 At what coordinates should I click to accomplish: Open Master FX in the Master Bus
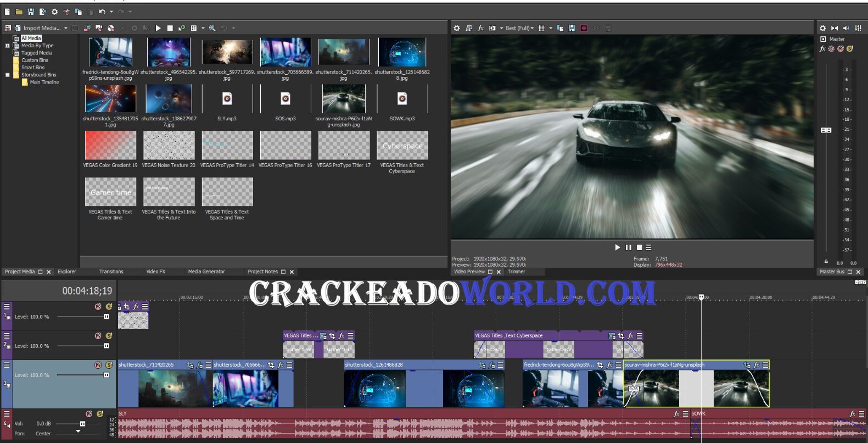(822, 49)
